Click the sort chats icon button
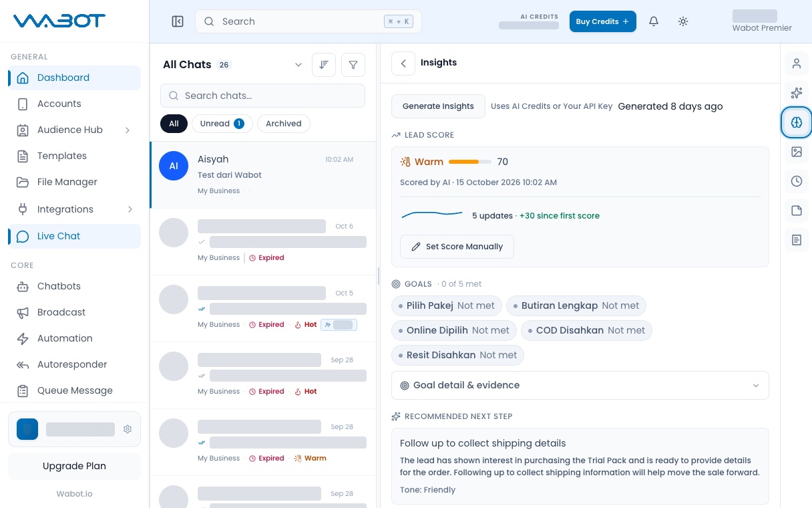 [x=324, y=65]
